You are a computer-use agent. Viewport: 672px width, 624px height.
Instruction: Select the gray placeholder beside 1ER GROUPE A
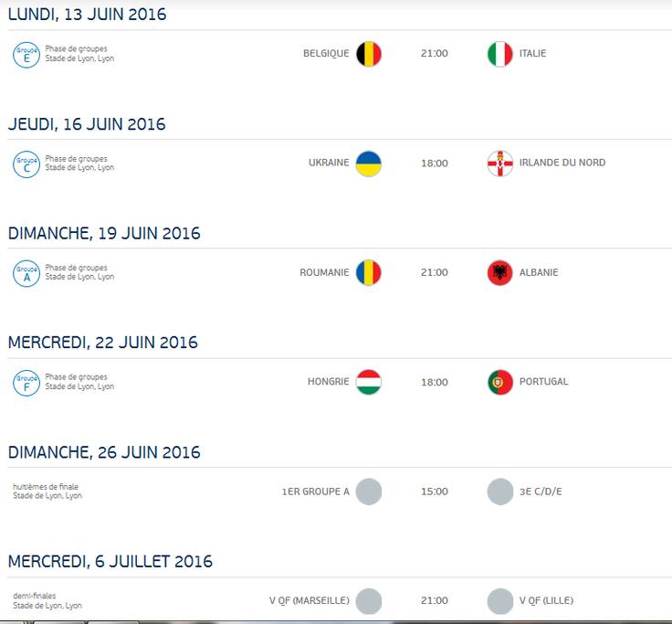[x=369, y=492]
